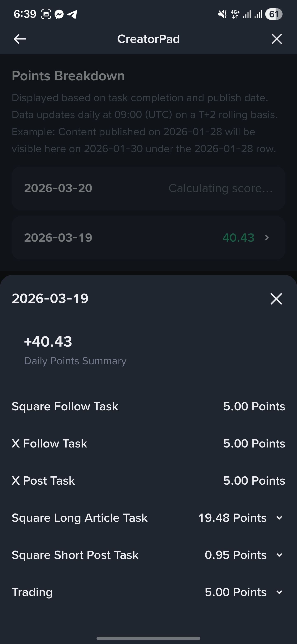Expand Square Long Article Task details
This screenshot has height=644, width=297.
coord(279,518)
